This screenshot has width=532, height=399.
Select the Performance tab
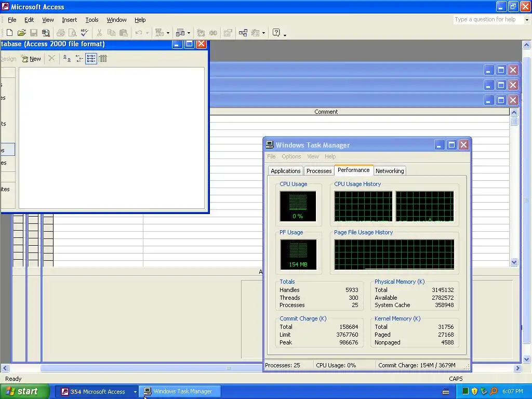[353, 170]
